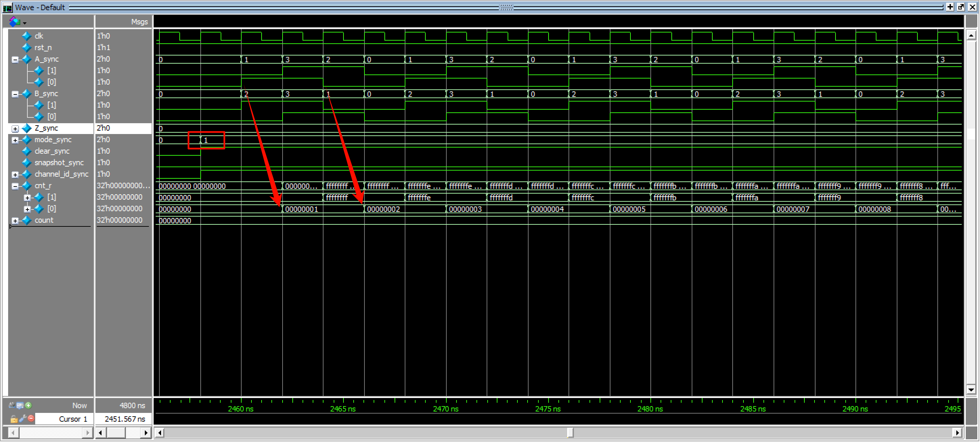Viewport: 980px width, 442px height.
Task: Expand the Z_sync signal
Action: 15,129
